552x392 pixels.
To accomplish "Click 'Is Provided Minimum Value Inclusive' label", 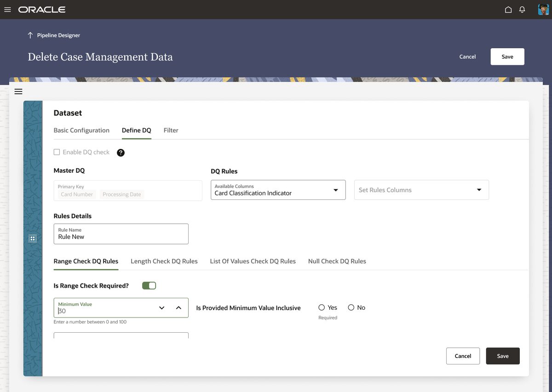I will pos(248,308).
